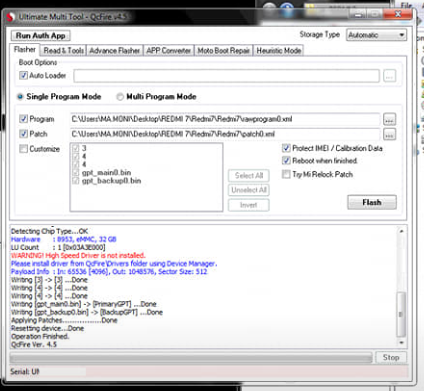Switch to the Flasher tab
This screenshot has width=424, height=391.
point(25,50)
